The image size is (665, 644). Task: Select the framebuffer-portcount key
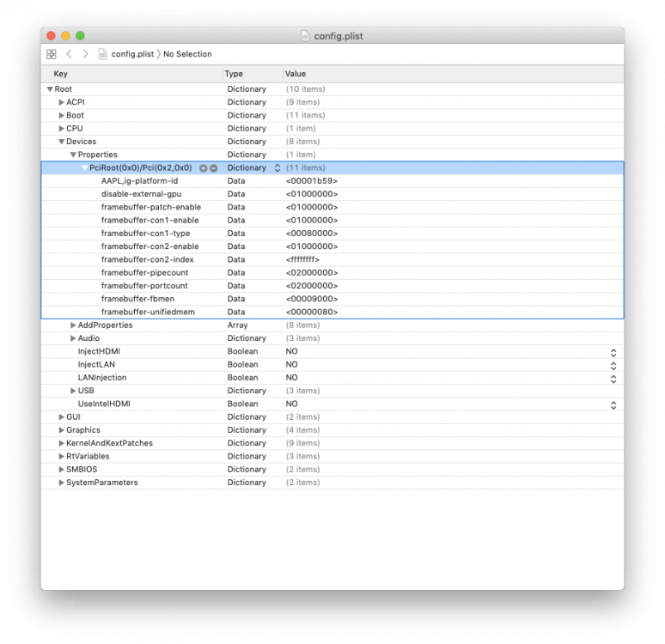point(144,286)
